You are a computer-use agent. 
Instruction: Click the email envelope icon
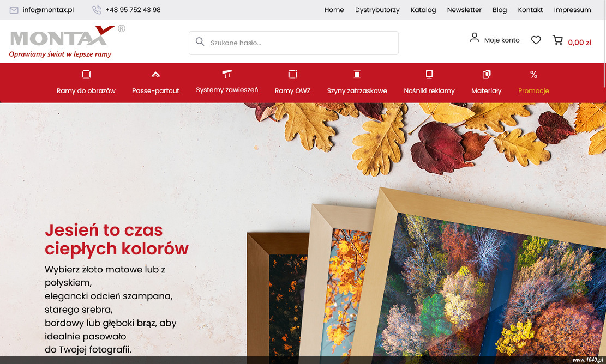pos(14,10)
